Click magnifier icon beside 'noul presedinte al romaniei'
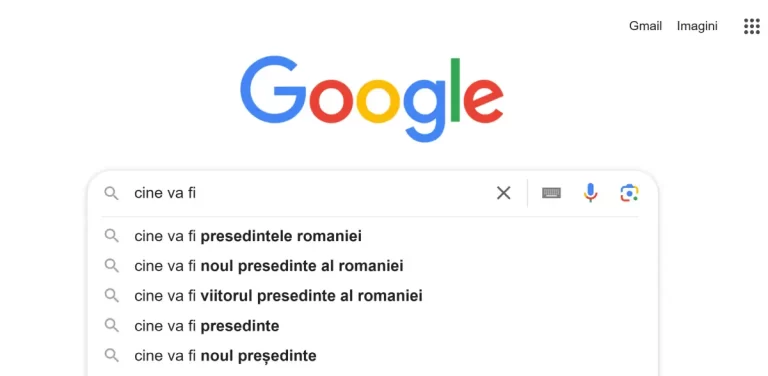Screen dimensions: 768x376 112,266
